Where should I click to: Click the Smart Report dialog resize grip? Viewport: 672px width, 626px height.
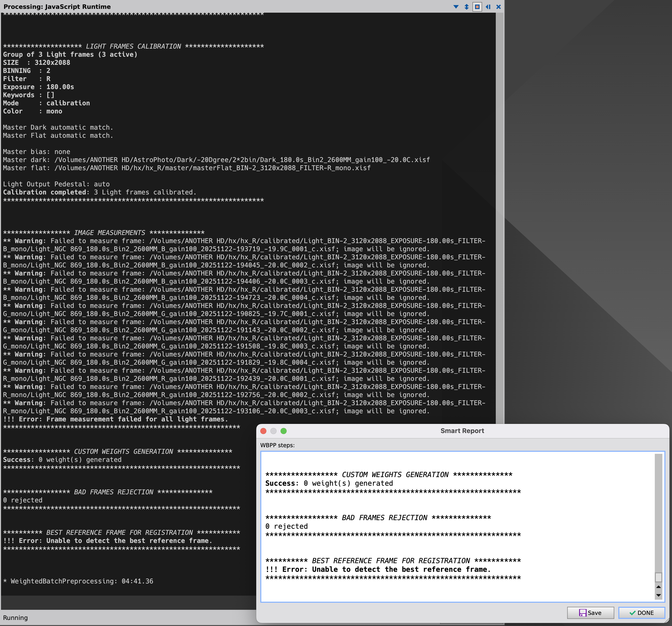667,621
